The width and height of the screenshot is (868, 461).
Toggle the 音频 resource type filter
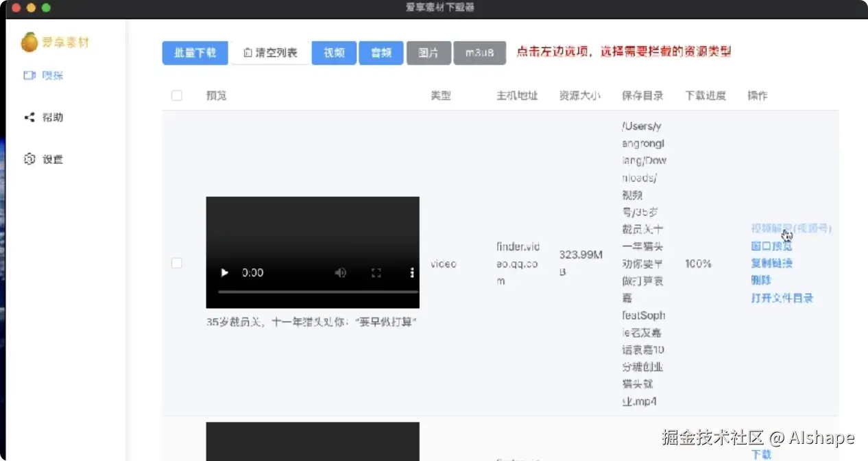(381, 53)
